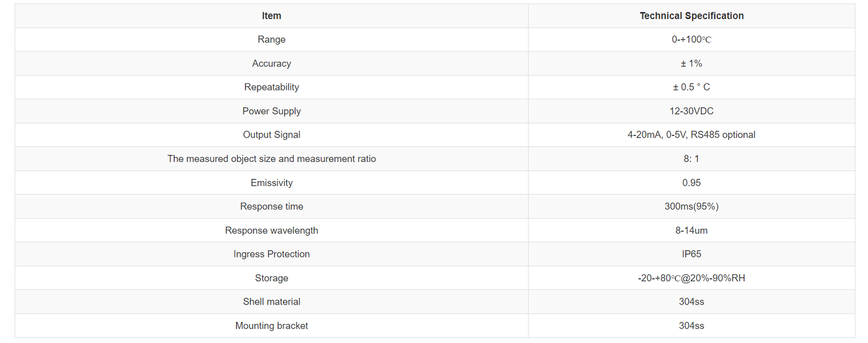
Task: Select the 'Accuracy' cell
Action: point(271,63)
